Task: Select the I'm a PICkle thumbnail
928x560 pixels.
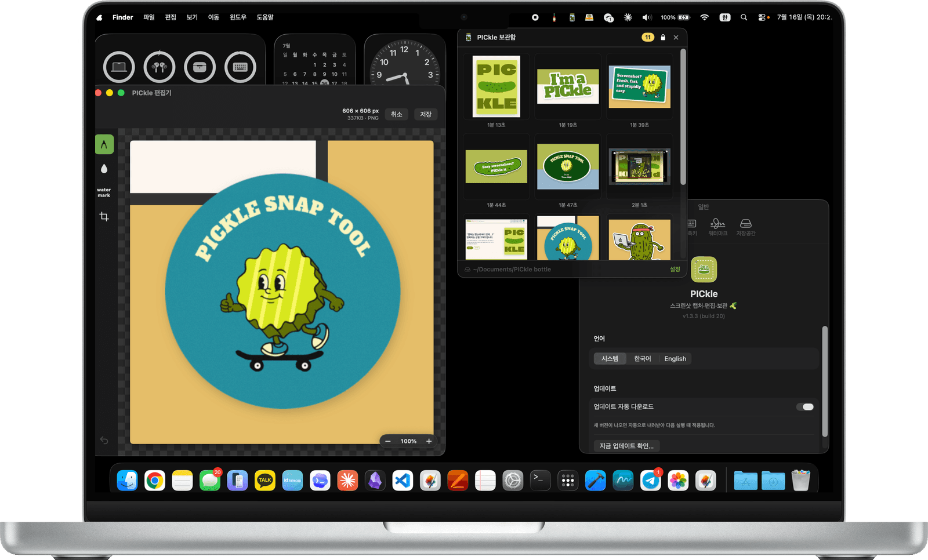Action: tap(568, 86)
